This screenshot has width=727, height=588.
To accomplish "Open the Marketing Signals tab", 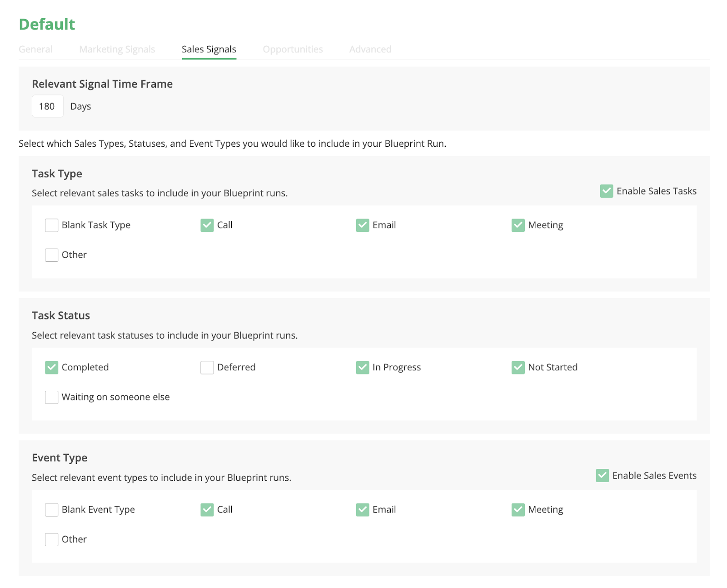I will click(117, 49).
